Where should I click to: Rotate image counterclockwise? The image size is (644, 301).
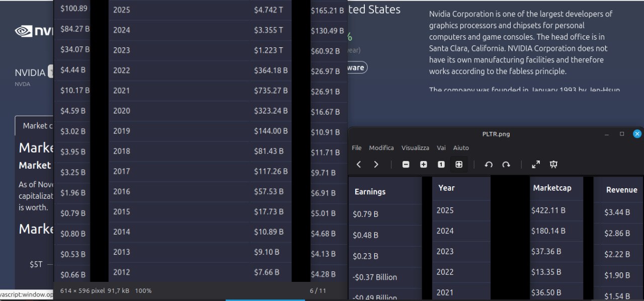[x=489, y=165]
